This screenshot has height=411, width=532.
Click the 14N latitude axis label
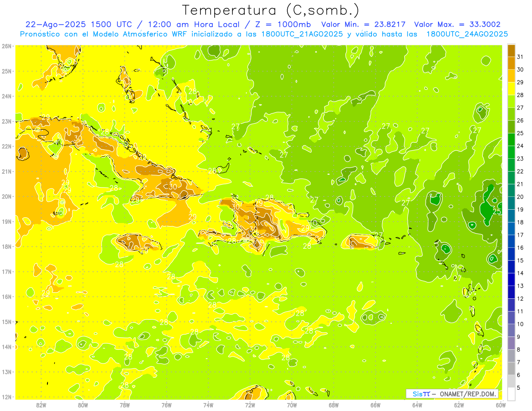pos(7,347)
